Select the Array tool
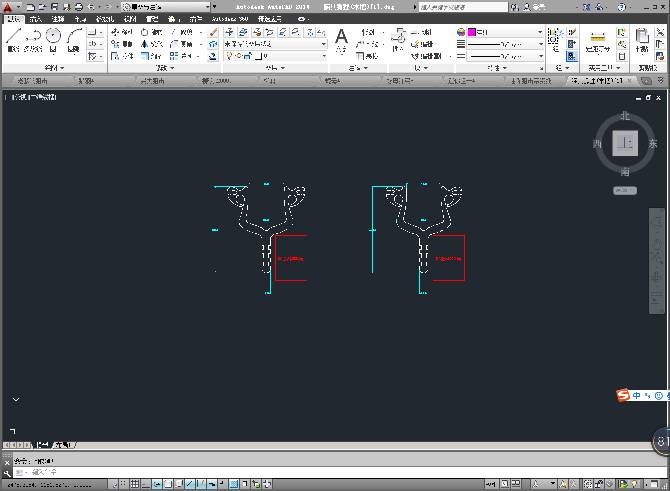This screenshot has height=491, width=670. point(182,56)
